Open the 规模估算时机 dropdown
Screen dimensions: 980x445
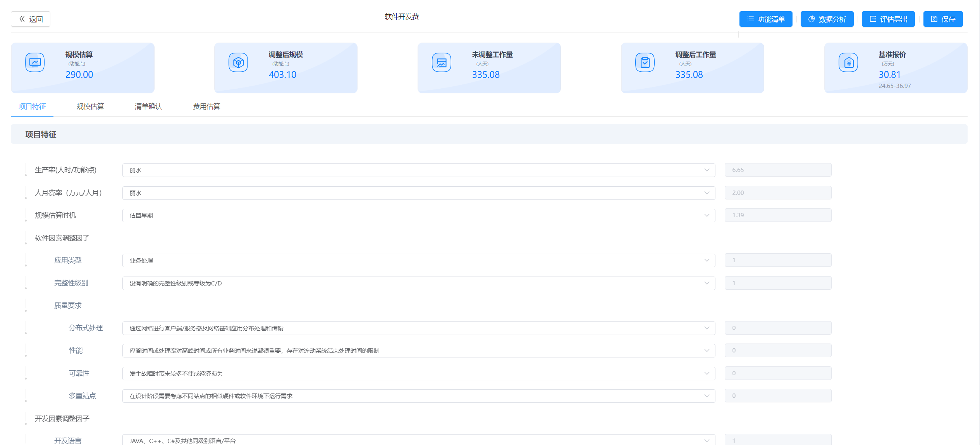[419, 215]
